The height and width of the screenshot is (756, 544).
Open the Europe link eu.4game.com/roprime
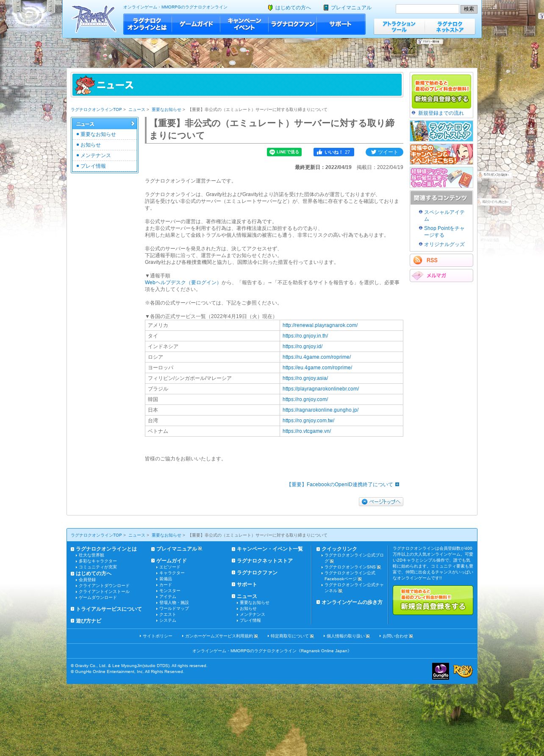[317, 368]
